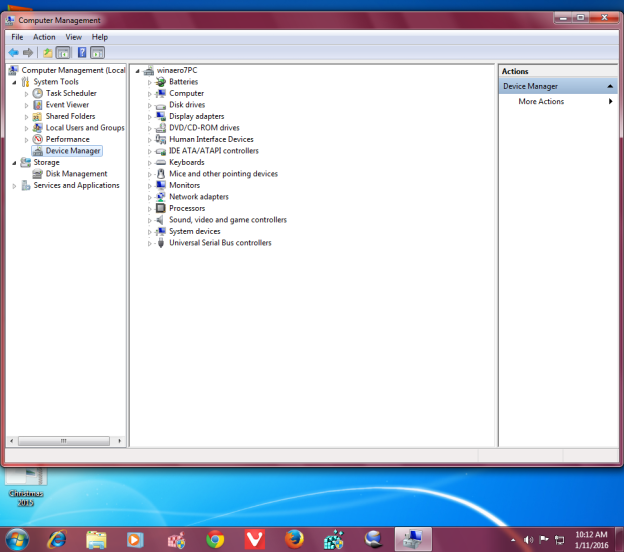This screenshot has width=624, height=552.
Task: Click the Keyboards category icon
Action: (x=161, y=162)
